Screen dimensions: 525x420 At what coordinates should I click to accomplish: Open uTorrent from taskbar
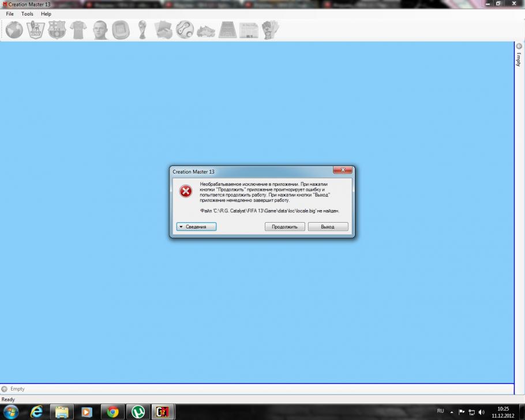[x=138, y=412]
